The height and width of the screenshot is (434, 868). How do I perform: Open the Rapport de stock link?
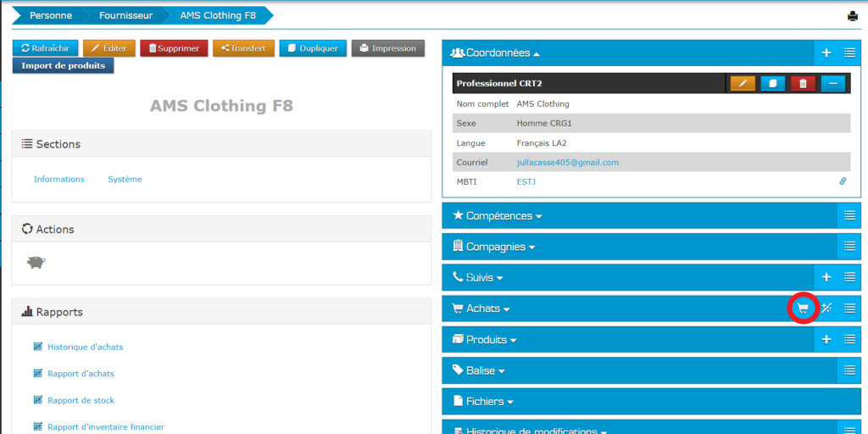pos(81,400)
